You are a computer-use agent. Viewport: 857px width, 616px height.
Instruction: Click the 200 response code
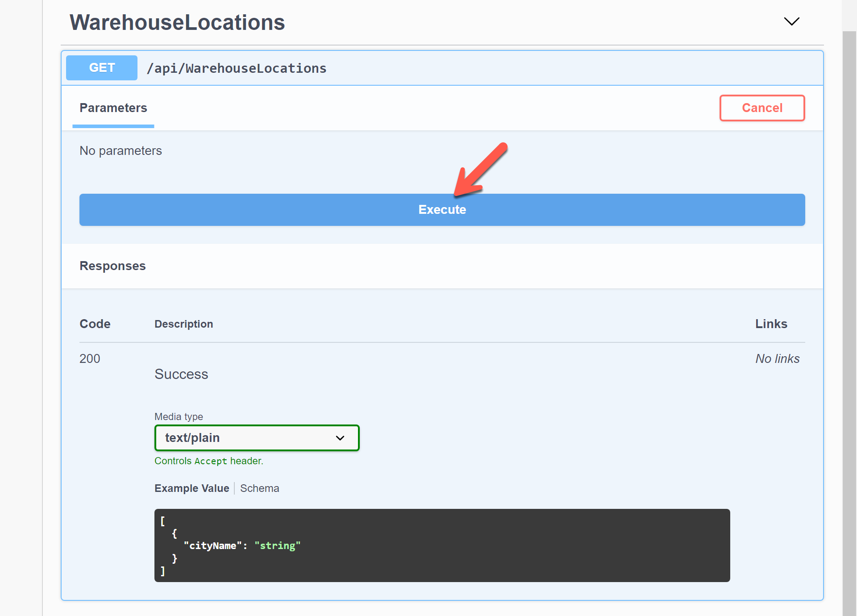coord(90,358)
